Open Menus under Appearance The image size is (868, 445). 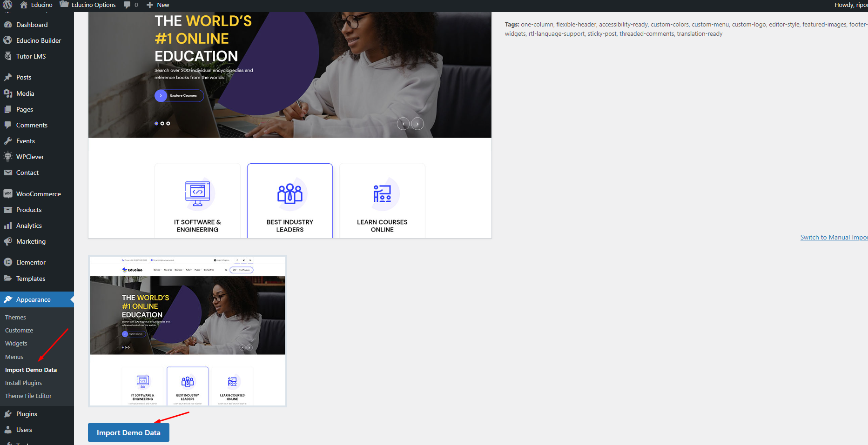coord(14,357)
